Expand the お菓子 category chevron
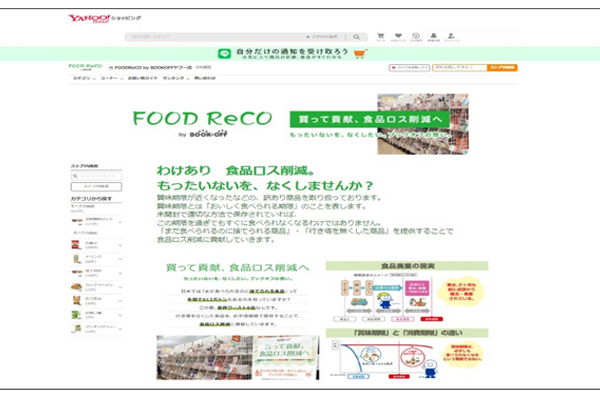600x400 pixels. coord(120,245)
